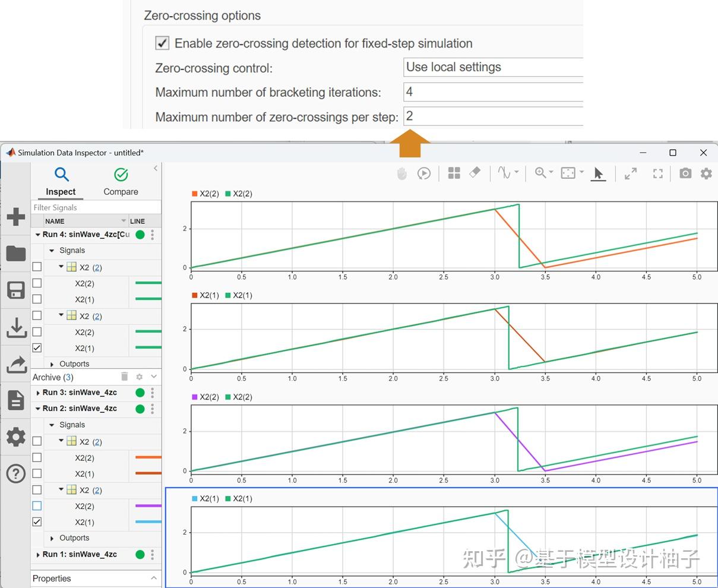The image size is (718, 588).
Task: Expand Outports node under Run 4
Action: pos(52,364)
